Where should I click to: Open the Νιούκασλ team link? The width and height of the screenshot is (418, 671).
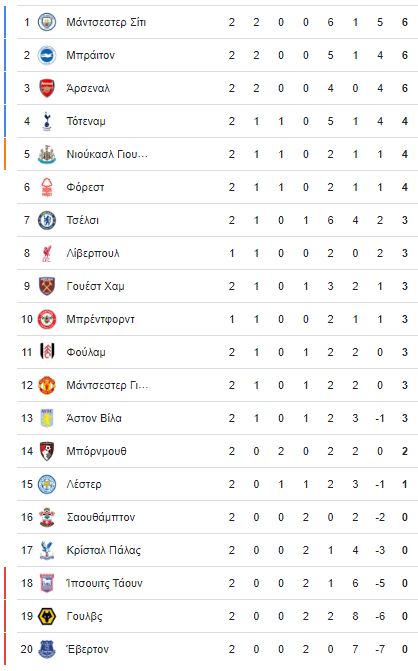(107, 154)
